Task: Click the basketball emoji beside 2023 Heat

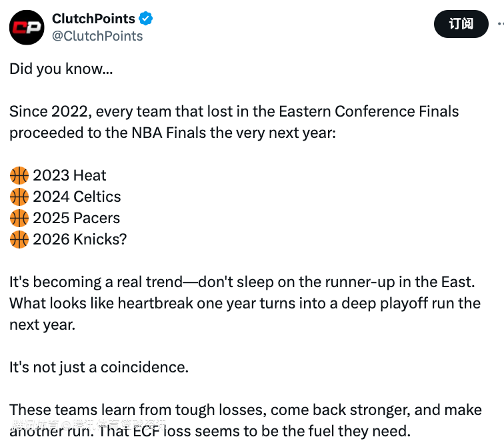Action: (19, 175)
